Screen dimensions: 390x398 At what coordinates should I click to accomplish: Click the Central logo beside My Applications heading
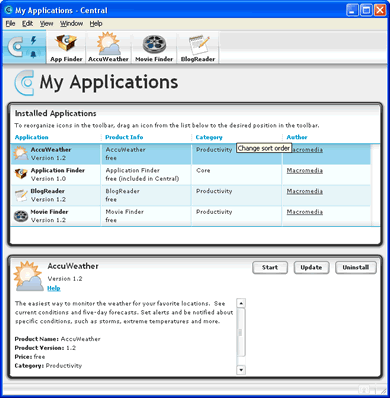24,83
